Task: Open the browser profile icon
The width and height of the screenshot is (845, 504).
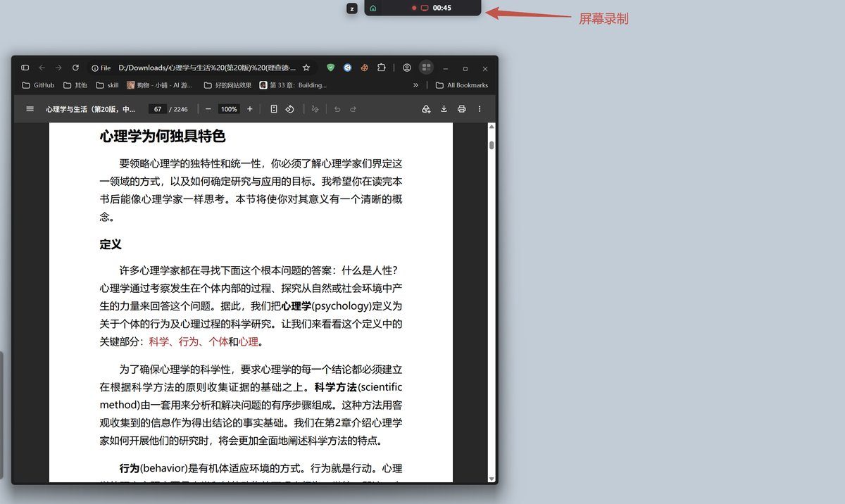Action: point(407,68)
